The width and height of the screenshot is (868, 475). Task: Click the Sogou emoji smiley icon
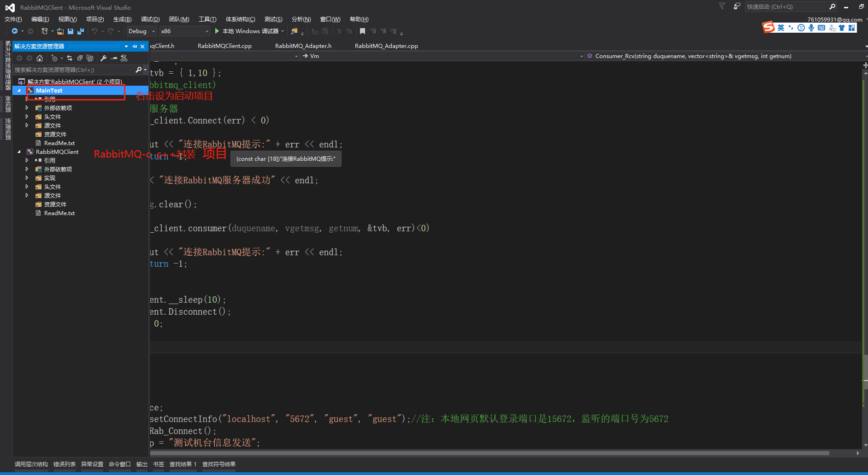click(801, 28)
